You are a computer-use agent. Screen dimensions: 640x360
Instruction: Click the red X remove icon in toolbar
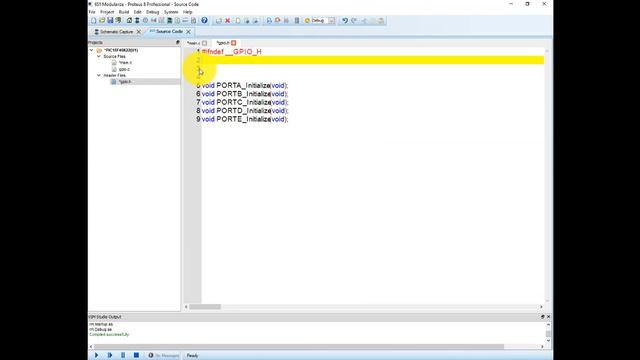(227, 20)
